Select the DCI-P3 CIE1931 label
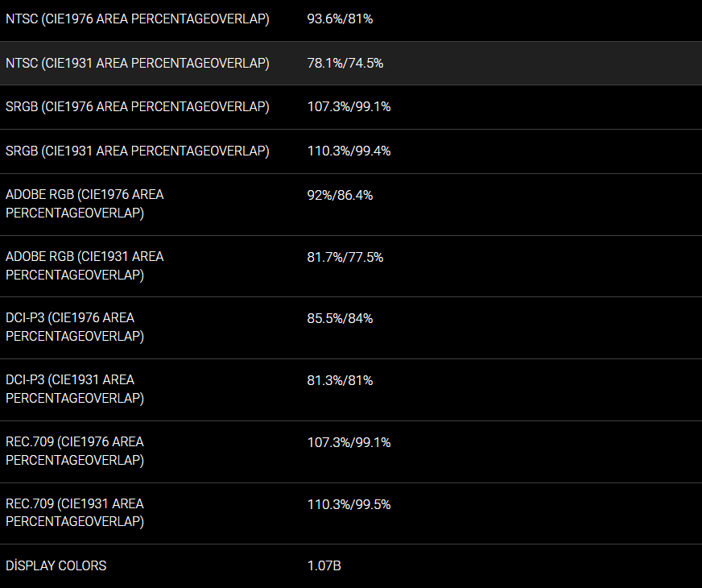 tap(75, 389)
